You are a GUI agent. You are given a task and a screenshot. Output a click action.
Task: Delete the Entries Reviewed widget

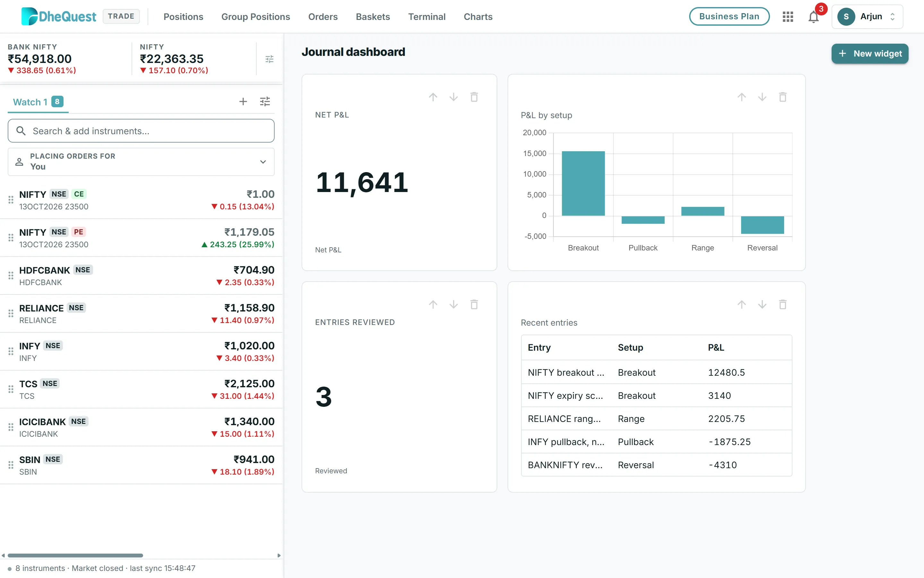(x=474, y=305)
